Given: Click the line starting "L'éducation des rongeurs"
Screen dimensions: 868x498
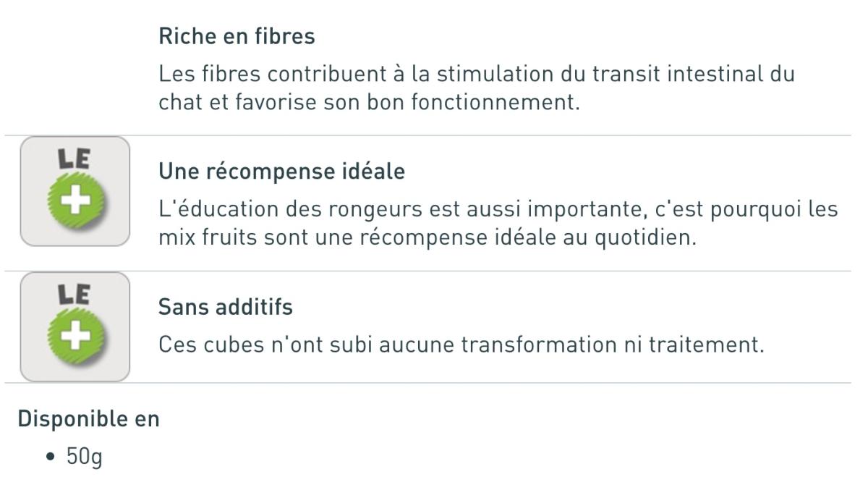Looking at the screenshot, I should point(498,209).
